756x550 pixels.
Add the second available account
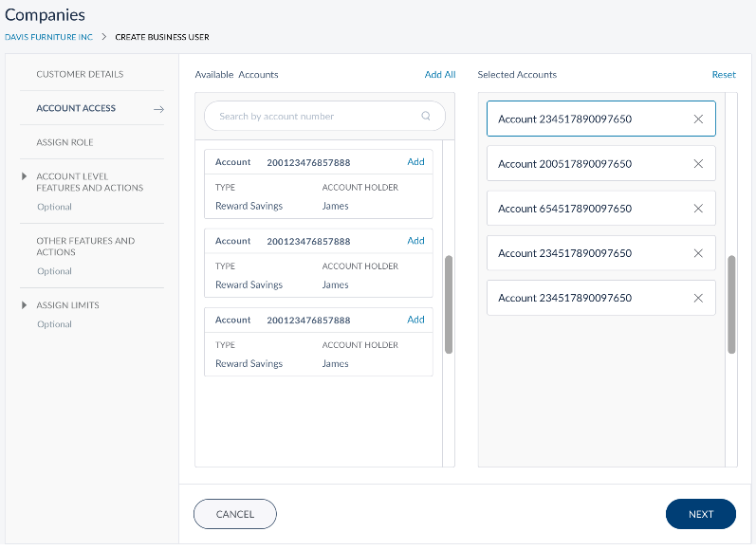[415, 241]
